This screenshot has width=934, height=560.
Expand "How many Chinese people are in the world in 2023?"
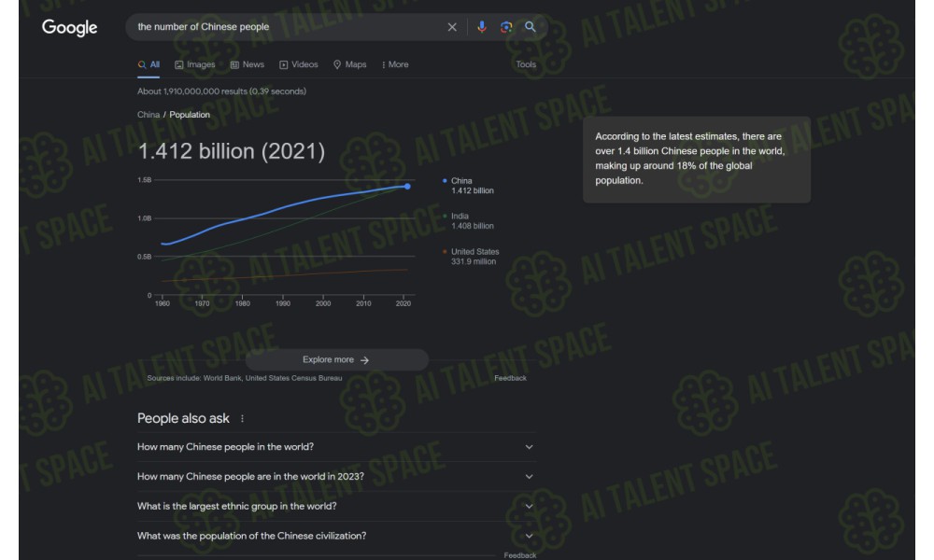tap(336, 477)
